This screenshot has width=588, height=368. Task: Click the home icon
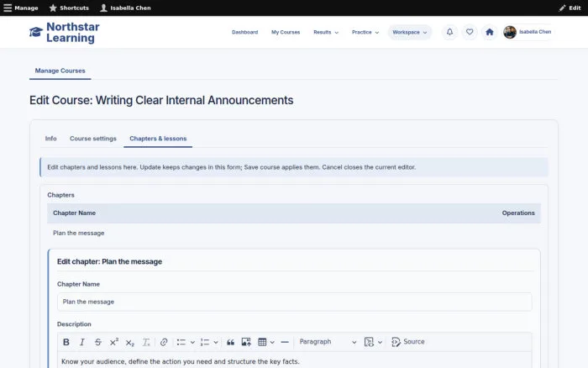coord(490,32)
